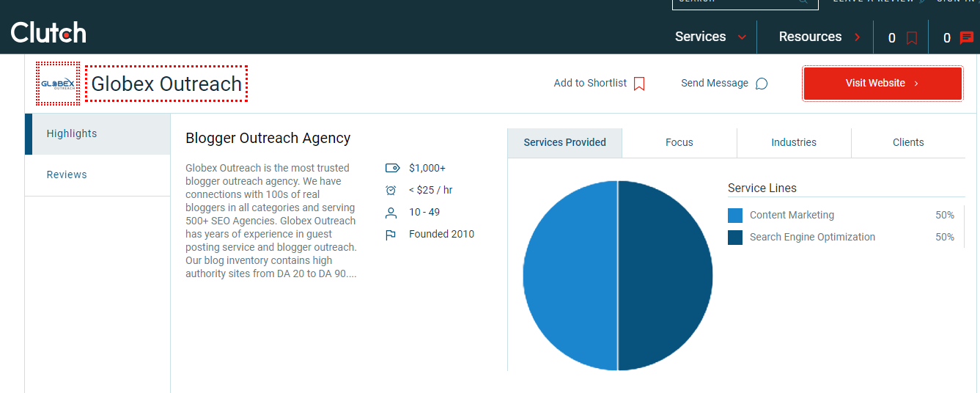Expand the Resources menu
This screenshot has height=393, width=980.
tap(819, 37)
